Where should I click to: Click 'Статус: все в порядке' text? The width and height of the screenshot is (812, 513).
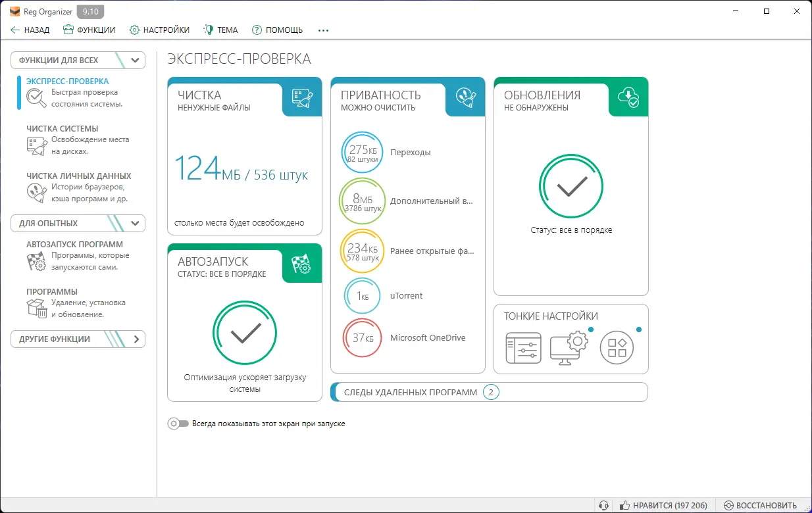pyautogui.click(x=571, y=231)
